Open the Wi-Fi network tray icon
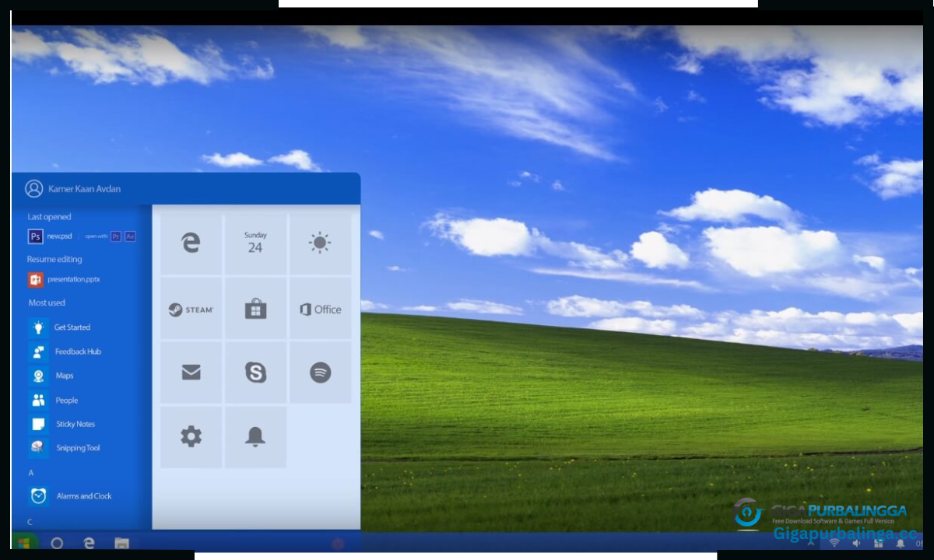This screenshot has height=560, width=934. tap(834, 543)
